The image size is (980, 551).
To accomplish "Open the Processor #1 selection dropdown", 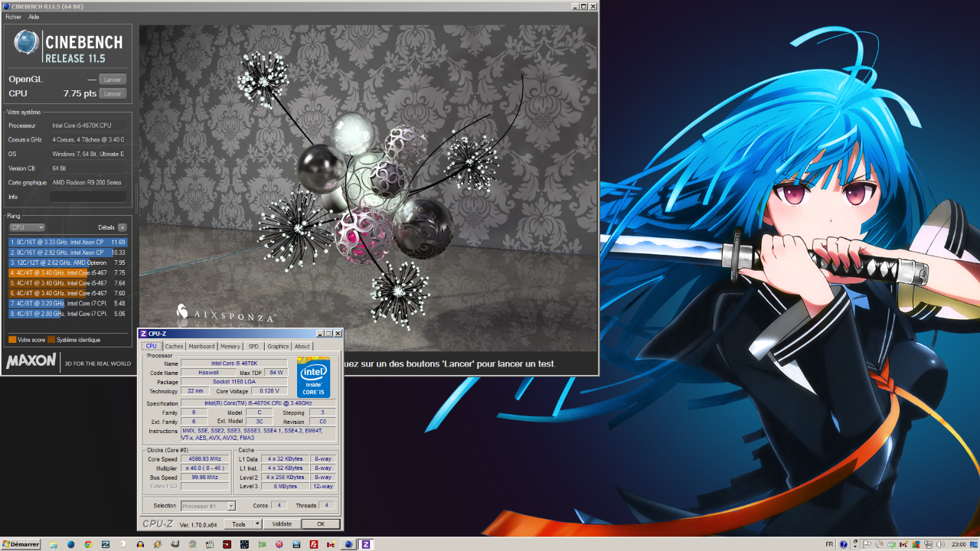I will [x=208, y=506].
